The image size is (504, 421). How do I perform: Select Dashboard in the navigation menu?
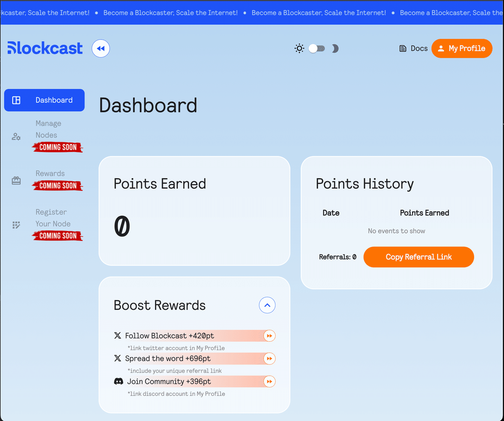(54, 100)
